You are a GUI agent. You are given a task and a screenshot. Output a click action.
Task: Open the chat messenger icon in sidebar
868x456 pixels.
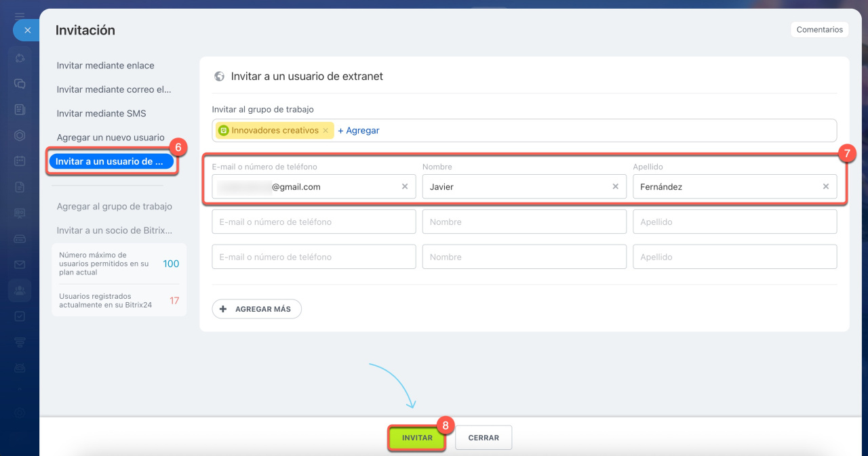click(20, 84)
